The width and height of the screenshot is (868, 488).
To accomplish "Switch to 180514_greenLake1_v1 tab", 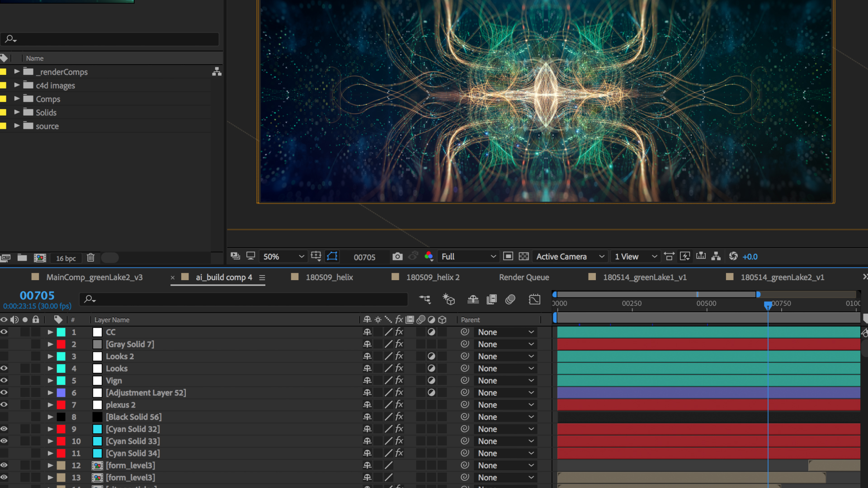I will pyautogui.click(x=645, y=277).
